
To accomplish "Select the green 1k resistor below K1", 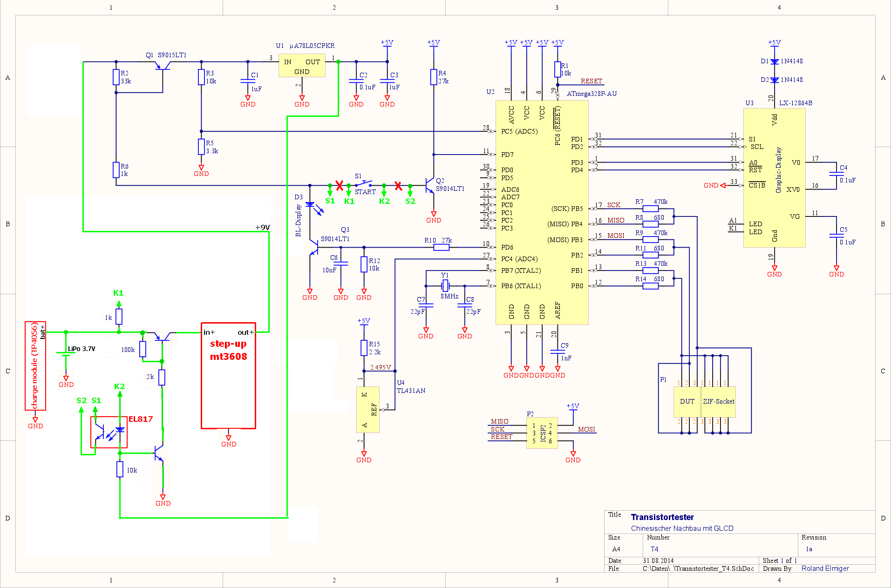I will (x=119, y=317).
